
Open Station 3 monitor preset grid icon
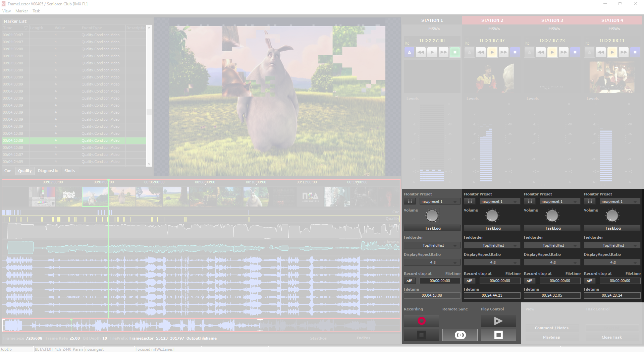coord(530,201)
